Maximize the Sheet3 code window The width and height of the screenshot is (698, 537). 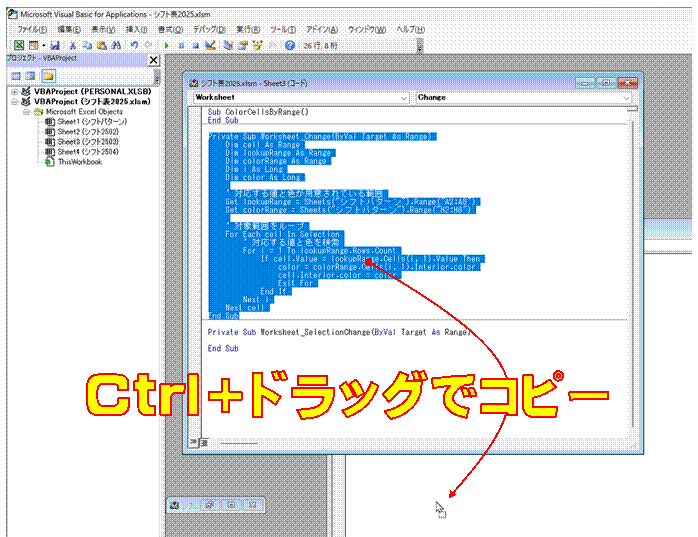coord(606,83)
